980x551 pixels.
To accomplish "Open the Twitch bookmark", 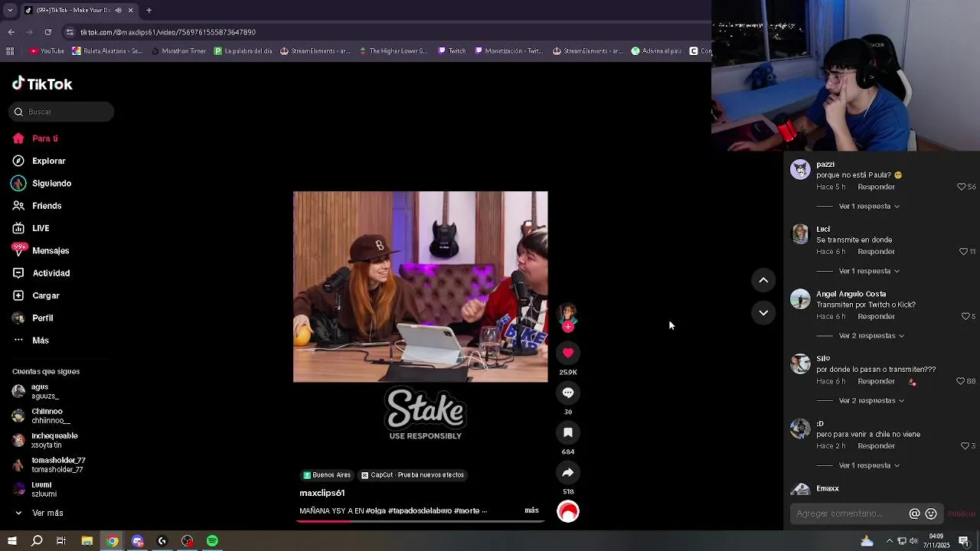I will click(452, 51).
